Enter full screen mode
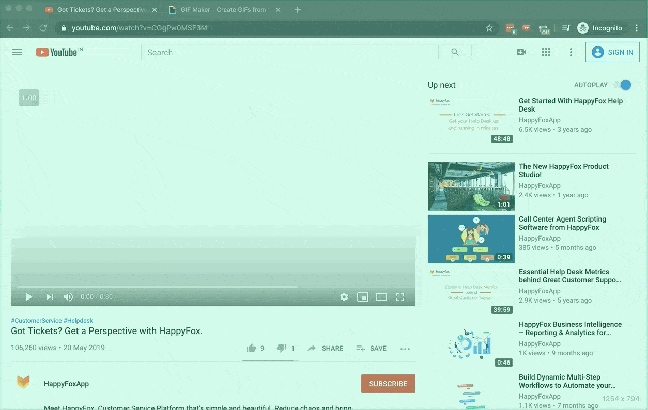Image resolution: width=648 pixels, height=410 pixels. (x=400, y=297)
